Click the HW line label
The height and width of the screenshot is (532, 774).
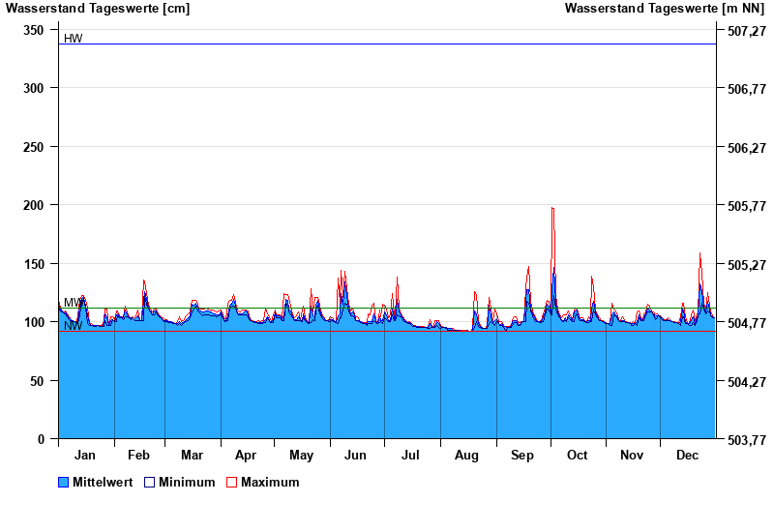73,39
